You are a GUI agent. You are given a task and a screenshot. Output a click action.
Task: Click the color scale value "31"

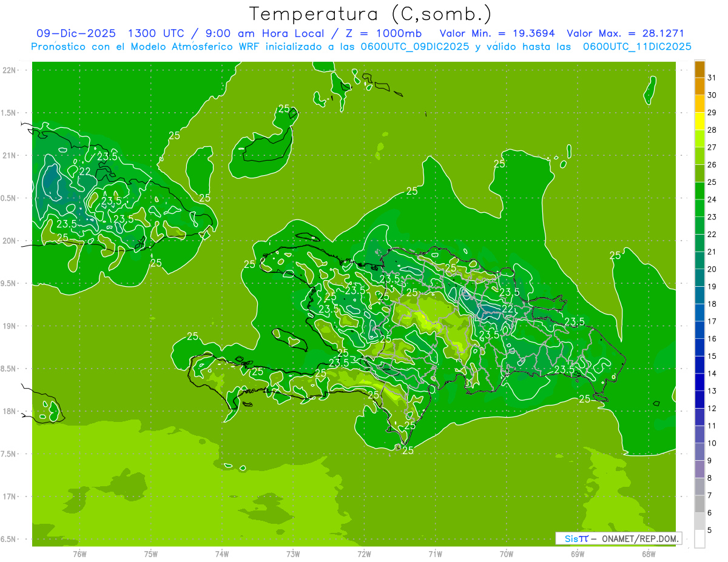[712, 78]
